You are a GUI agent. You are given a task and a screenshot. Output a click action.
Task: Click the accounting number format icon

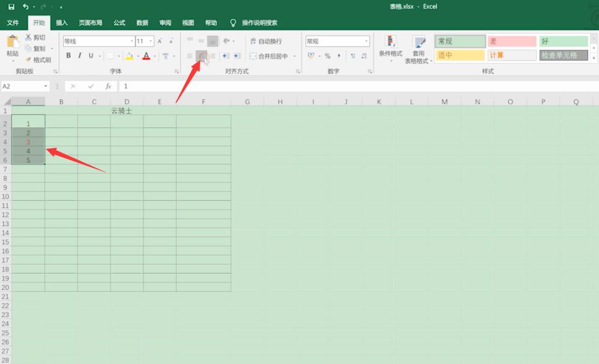coord(312,56)
